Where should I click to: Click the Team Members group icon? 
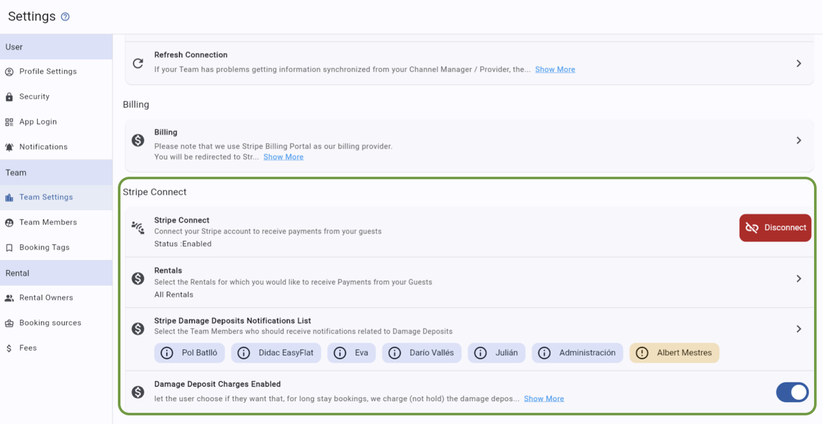coord(9,223)
